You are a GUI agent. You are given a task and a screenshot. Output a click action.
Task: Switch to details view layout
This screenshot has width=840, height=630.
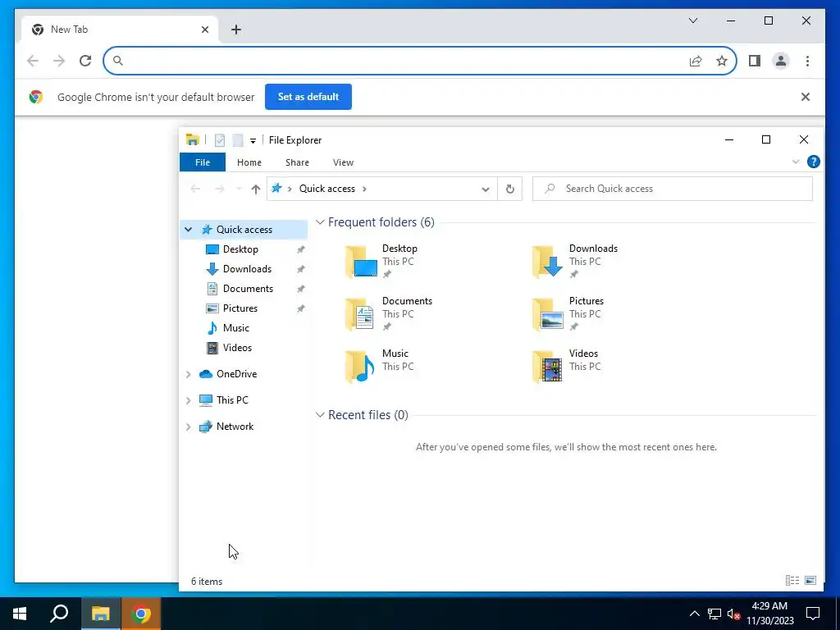(792, 580)
